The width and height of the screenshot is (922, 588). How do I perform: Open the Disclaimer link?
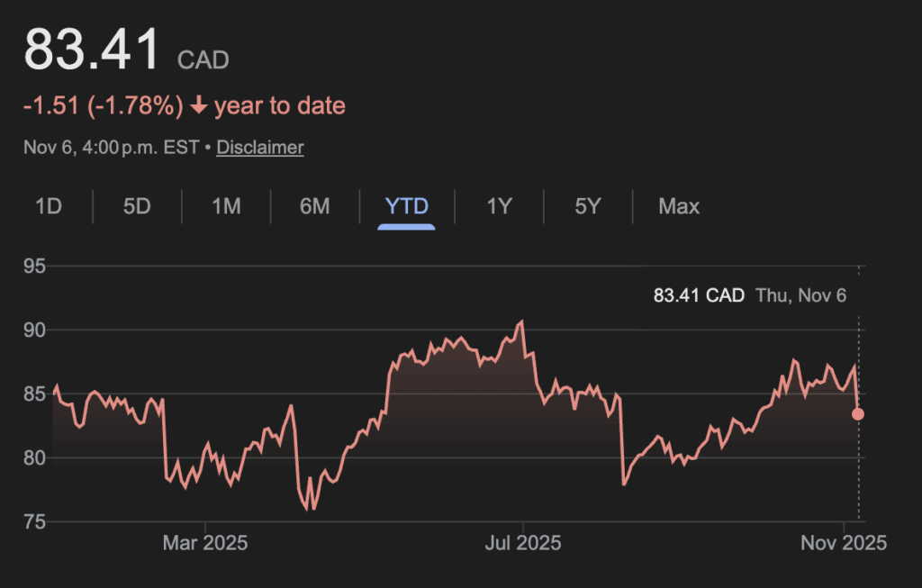click(260, 147)
